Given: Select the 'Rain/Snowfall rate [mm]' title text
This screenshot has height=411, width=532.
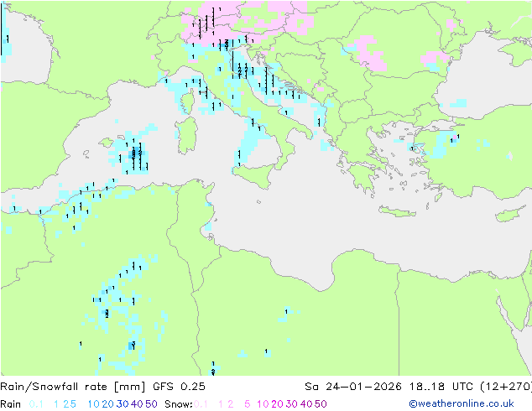Looking at the screenshot, I should coord(73,387).
